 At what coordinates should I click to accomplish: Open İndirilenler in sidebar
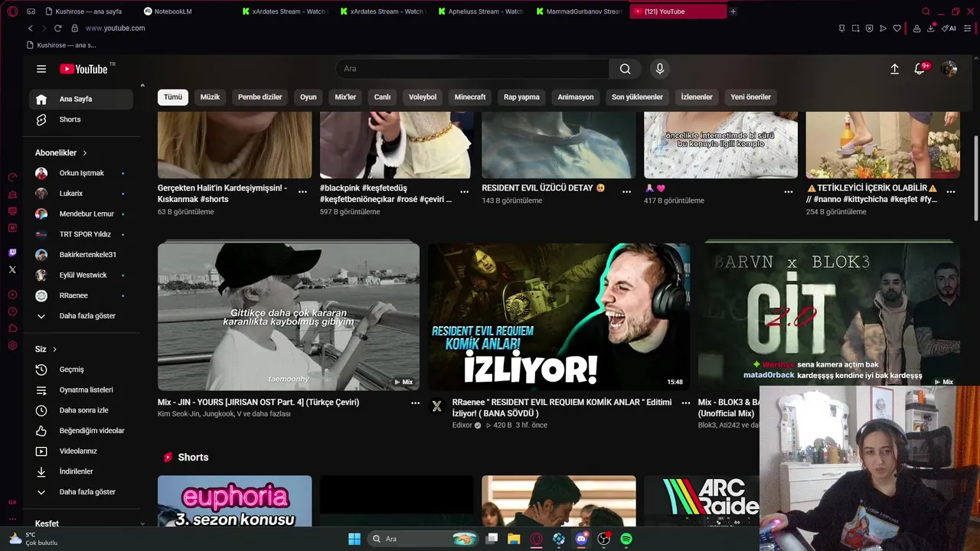(81, 471)
